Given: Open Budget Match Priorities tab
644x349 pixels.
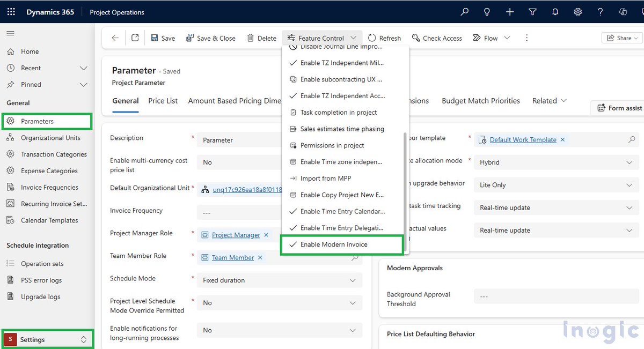Looking at the screenshot, I should 481,101.
